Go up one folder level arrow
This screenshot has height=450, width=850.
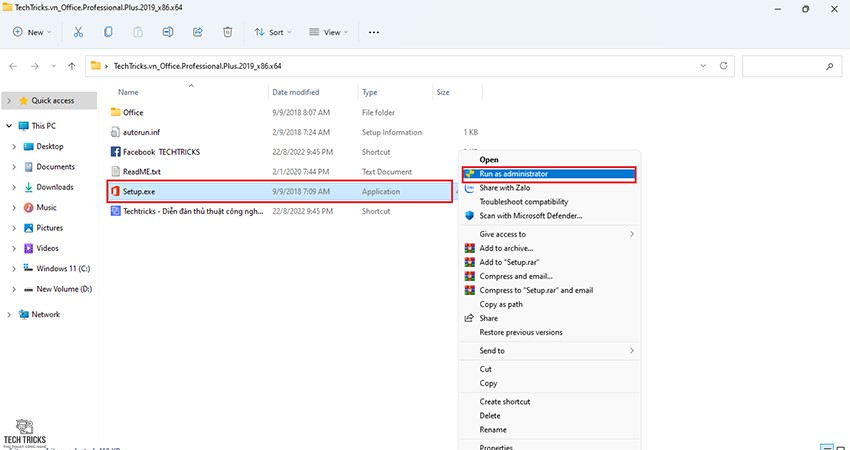72,66
